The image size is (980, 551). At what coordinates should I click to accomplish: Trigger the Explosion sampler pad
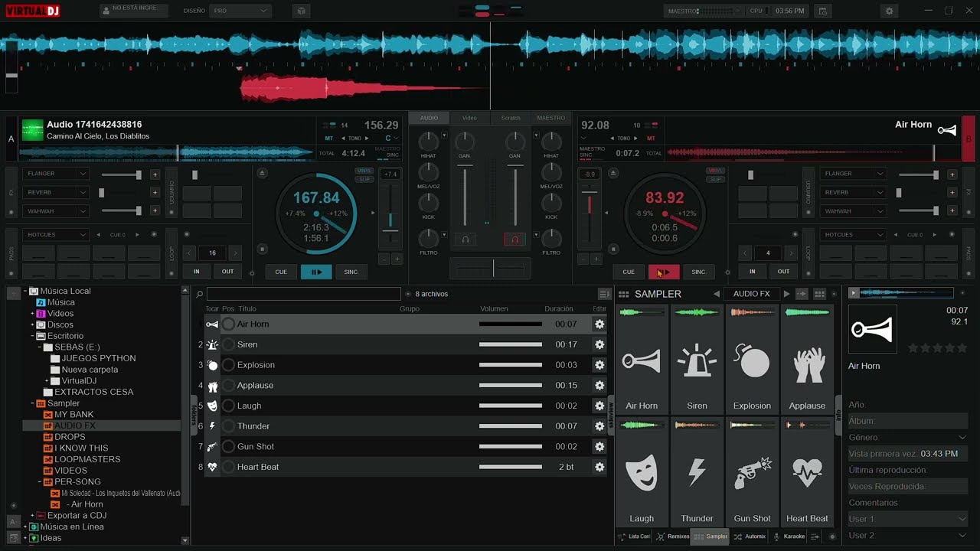coord(752,360)
